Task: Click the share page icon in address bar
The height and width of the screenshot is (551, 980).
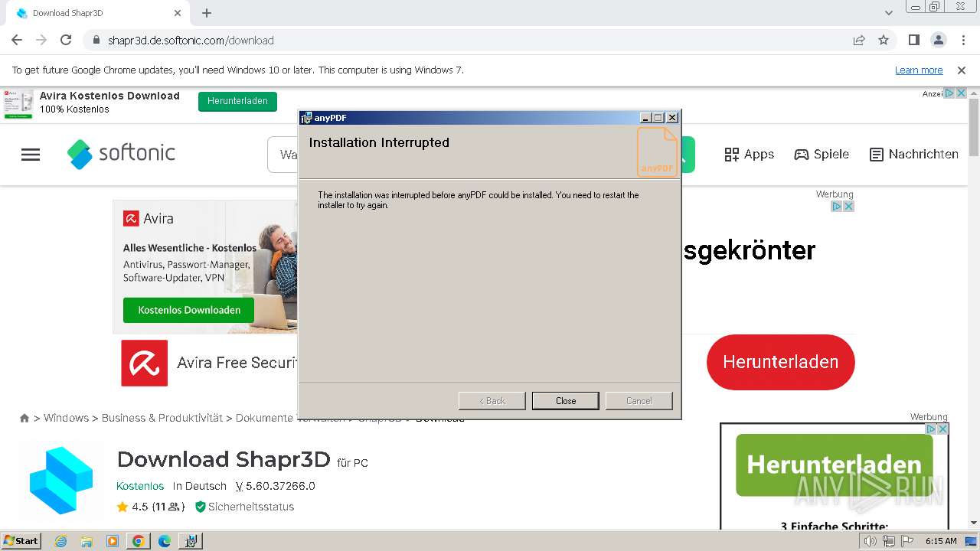Action: (859, 40)
